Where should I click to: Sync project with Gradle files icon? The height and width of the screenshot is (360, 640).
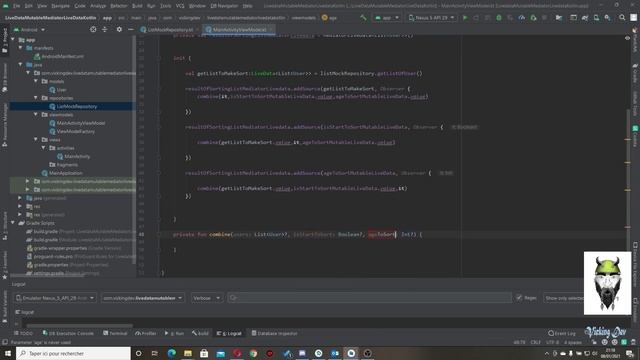pyautogui.click(x=585, y=18)
